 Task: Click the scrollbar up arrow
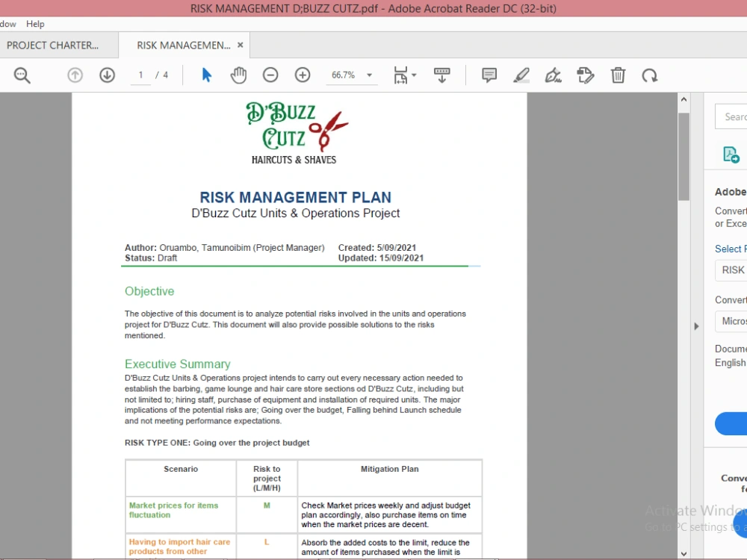coord(684,99)
